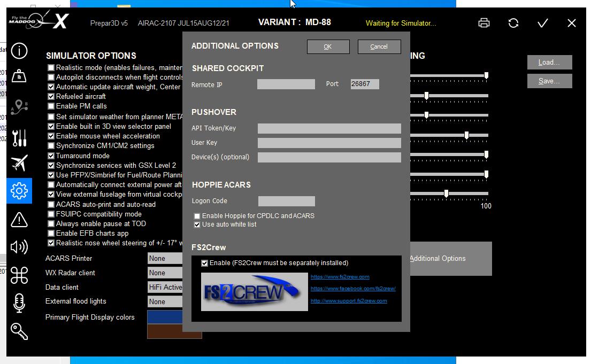This screenshot has width=591, height=364.
Task: Click the FS2Crew logo image
Action: click(255, 292)
